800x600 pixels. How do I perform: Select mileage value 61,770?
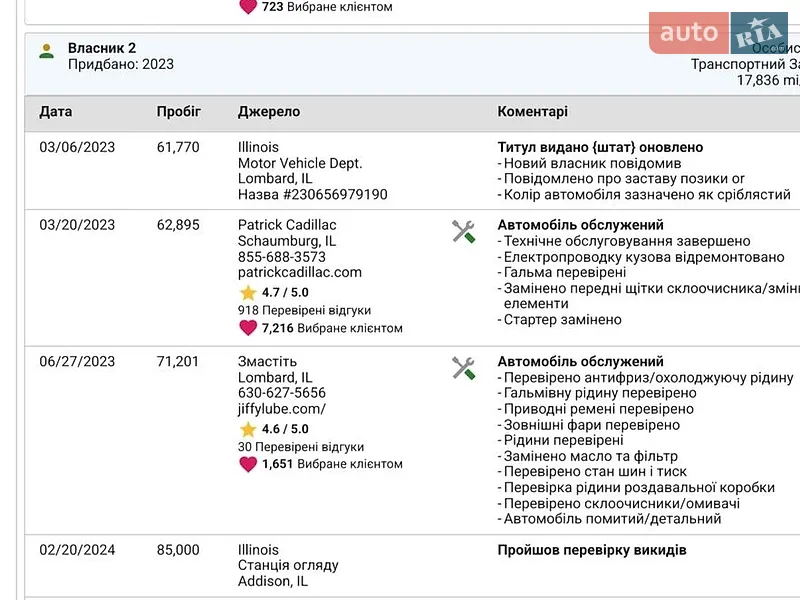(x=178, y=147)
